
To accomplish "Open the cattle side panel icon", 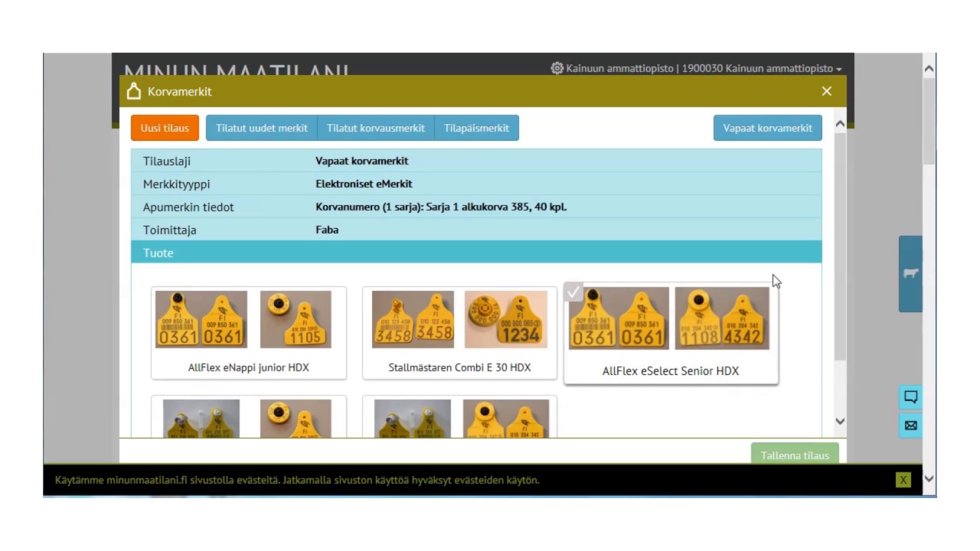I will click(910, 273).
